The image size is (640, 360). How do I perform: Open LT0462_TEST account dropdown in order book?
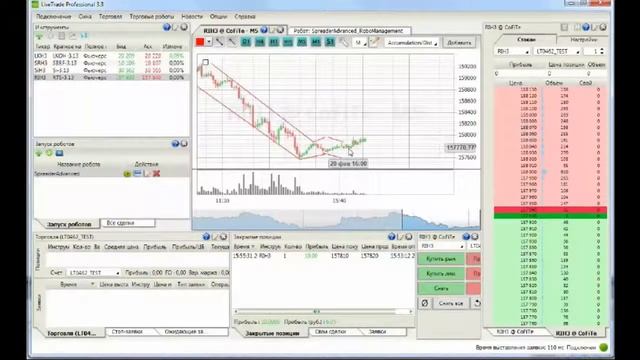557,51
